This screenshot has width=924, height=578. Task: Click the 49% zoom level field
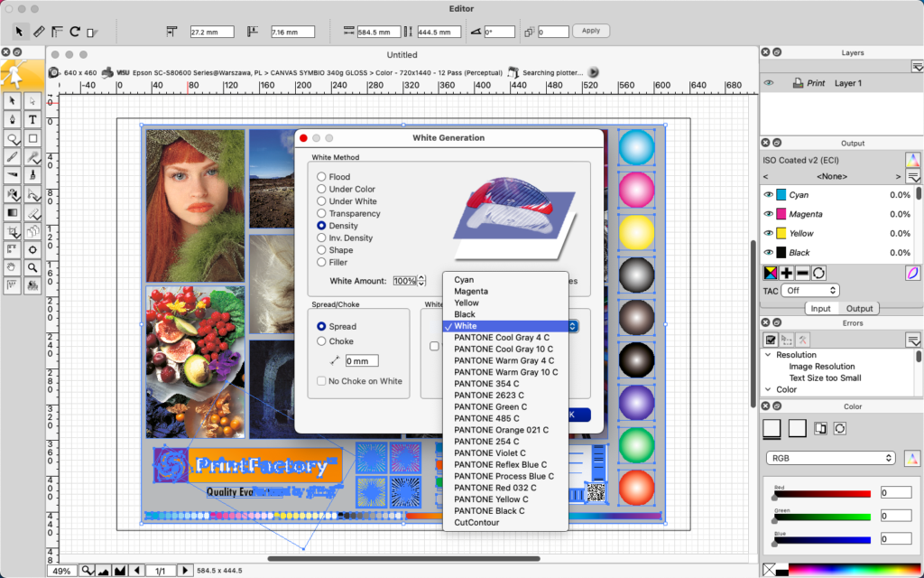pos(62,571)
